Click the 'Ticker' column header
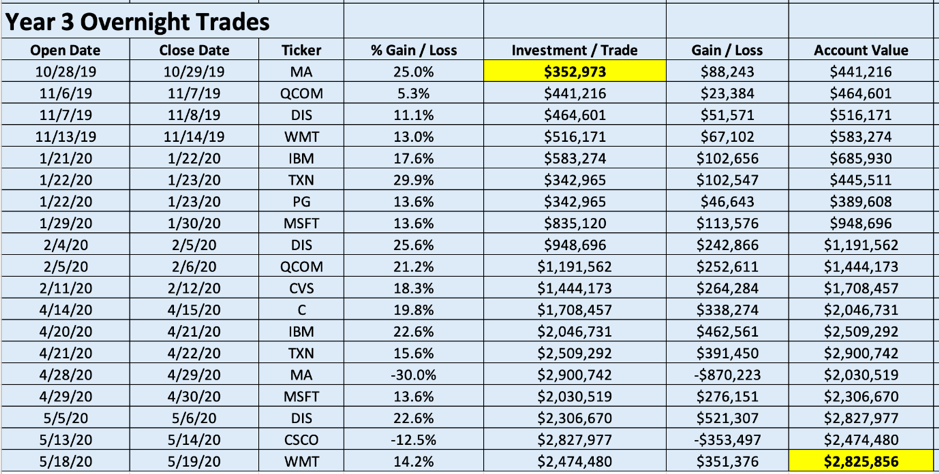This screenshot has width=939, height=474. pos(301,50)
